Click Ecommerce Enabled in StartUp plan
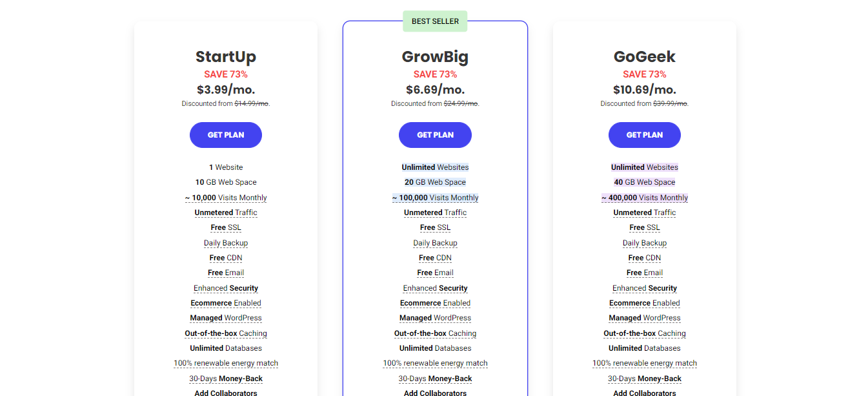Viewport: 868px width, 396px height. [x=226, y=303]
